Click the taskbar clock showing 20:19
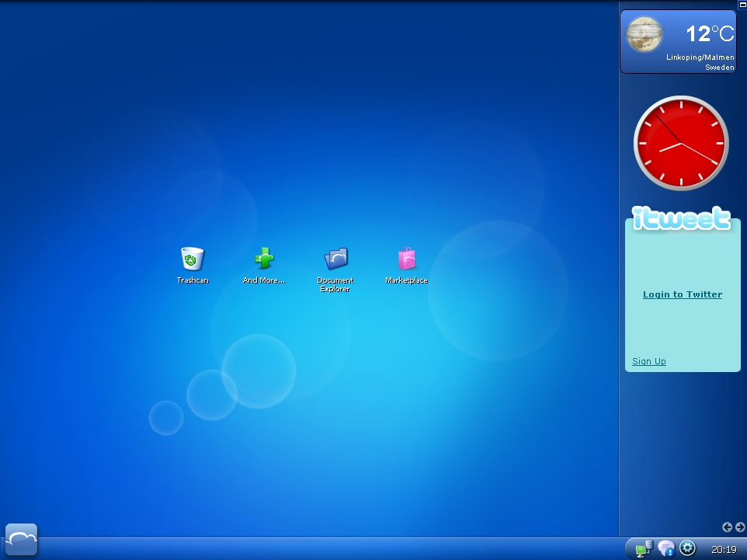This screenshot has height=560, width=747. pos(724,550)
